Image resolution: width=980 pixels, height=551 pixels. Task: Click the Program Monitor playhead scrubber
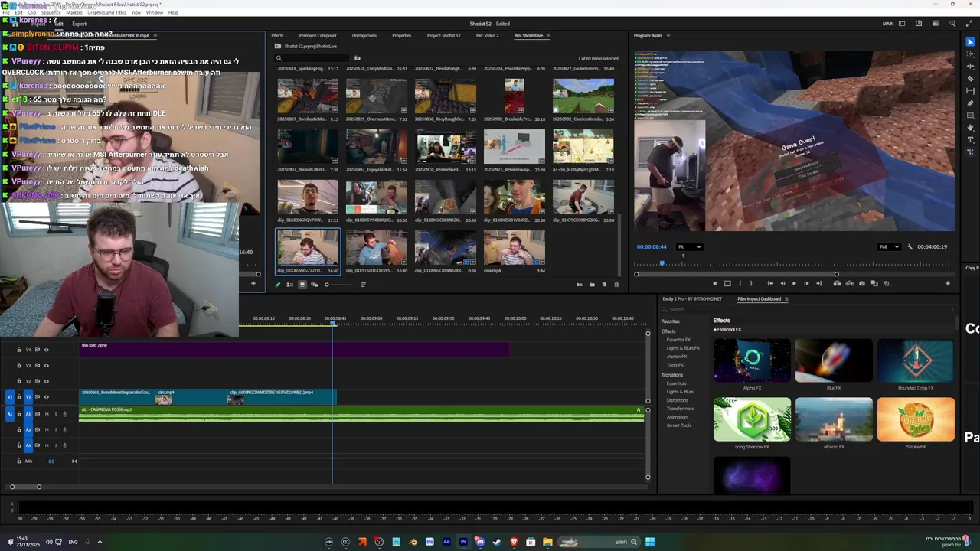662,264
